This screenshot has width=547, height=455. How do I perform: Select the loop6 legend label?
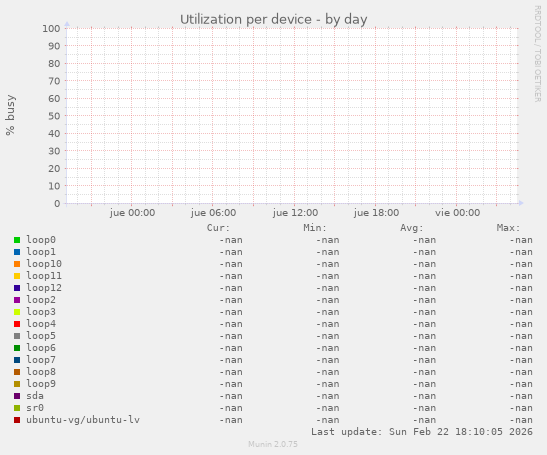coord(41,348)
